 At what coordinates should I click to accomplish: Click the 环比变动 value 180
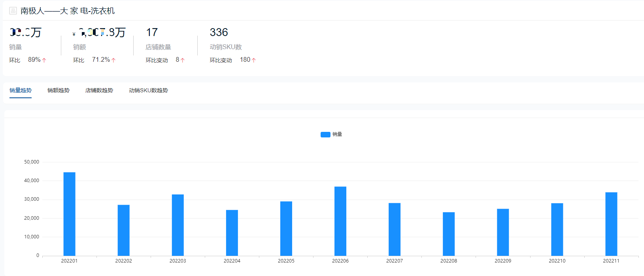coord(245,59)
